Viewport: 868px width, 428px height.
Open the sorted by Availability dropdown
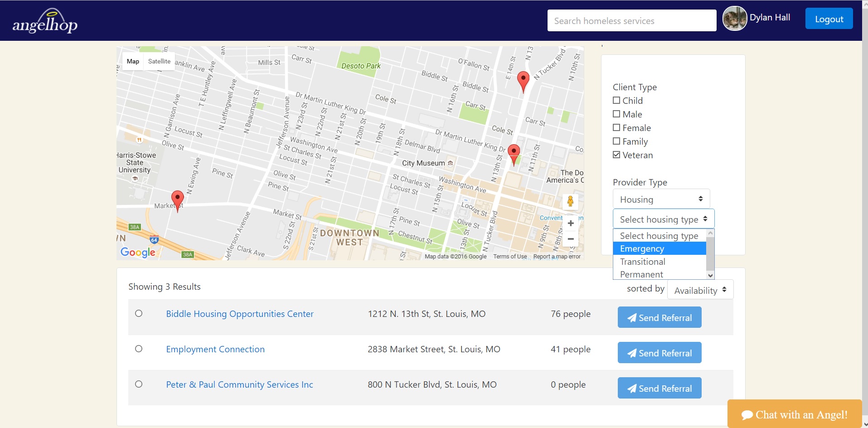700,290
